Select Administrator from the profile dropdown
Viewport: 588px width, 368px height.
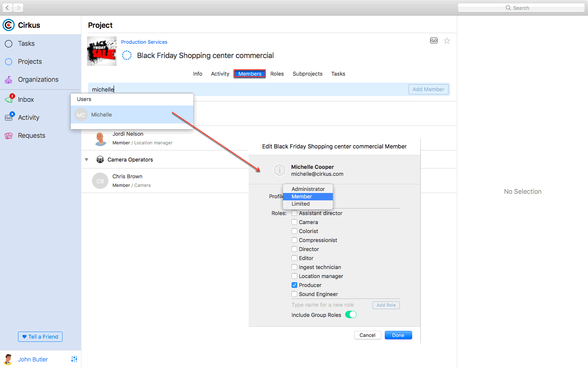pos(307,189)
